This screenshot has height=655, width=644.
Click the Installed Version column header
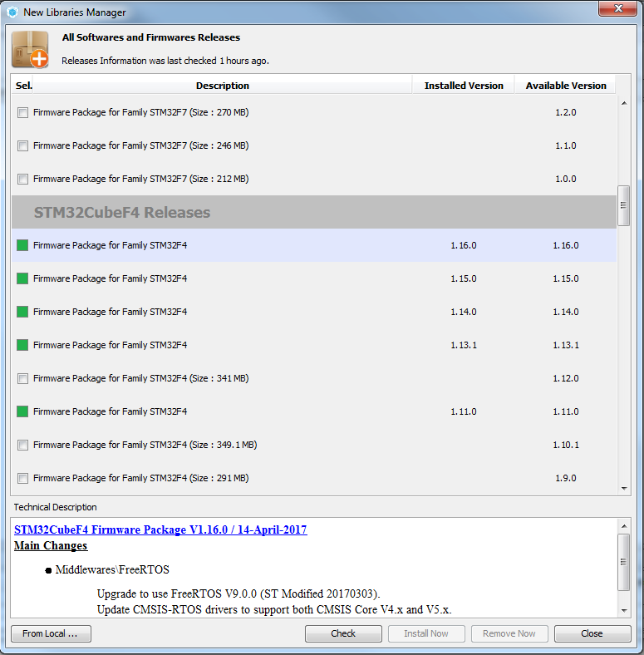click(x=463, y=86)
